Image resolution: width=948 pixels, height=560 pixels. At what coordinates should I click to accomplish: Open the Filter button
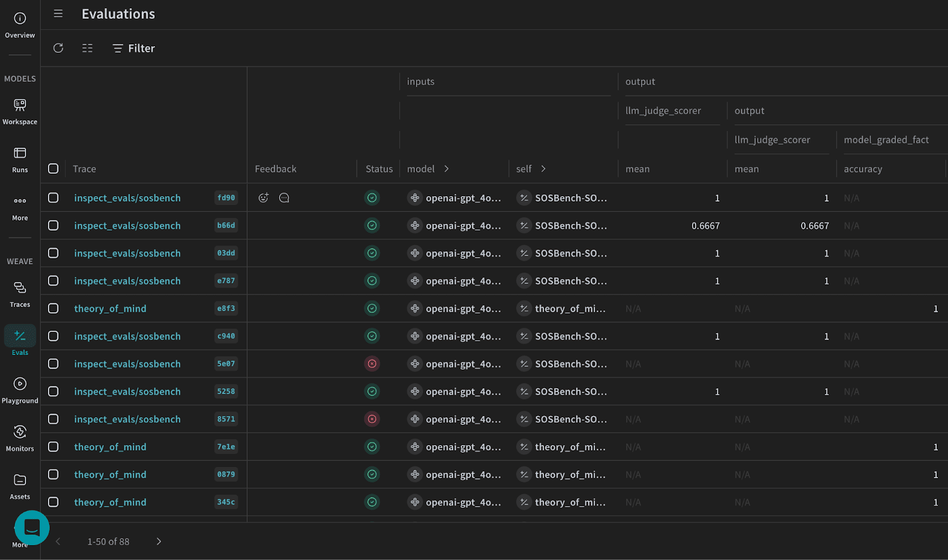tap(134, 49)
